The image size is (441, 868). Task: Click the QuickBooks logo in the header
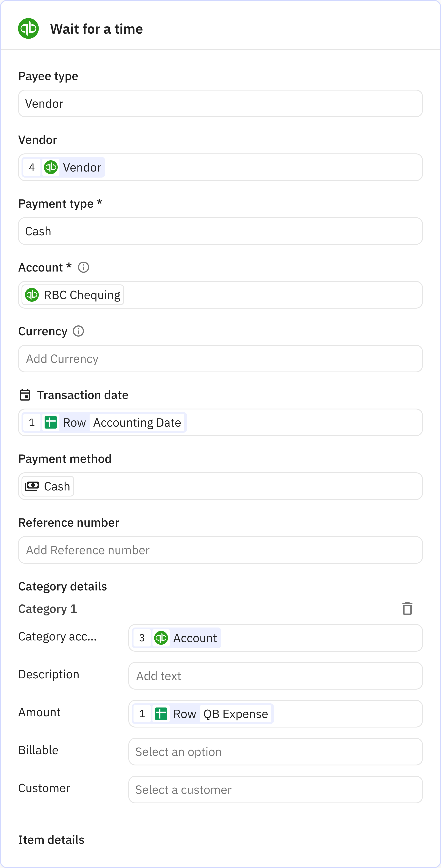[28, 29]
